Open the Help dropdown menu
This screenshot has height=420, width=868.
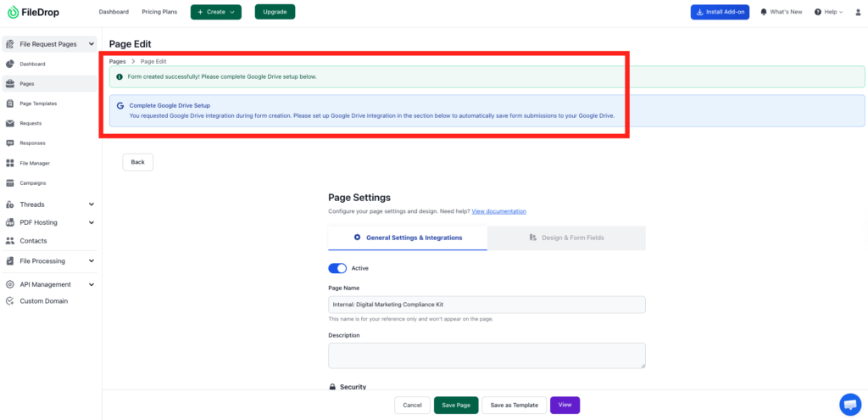(829, 12)
